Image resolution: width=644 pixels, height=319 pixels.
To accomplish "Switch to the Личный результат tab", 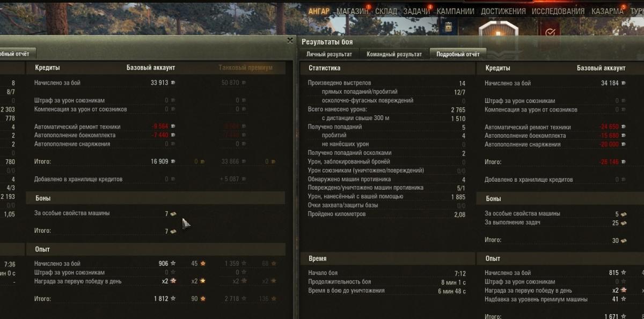I will [329, 54].
